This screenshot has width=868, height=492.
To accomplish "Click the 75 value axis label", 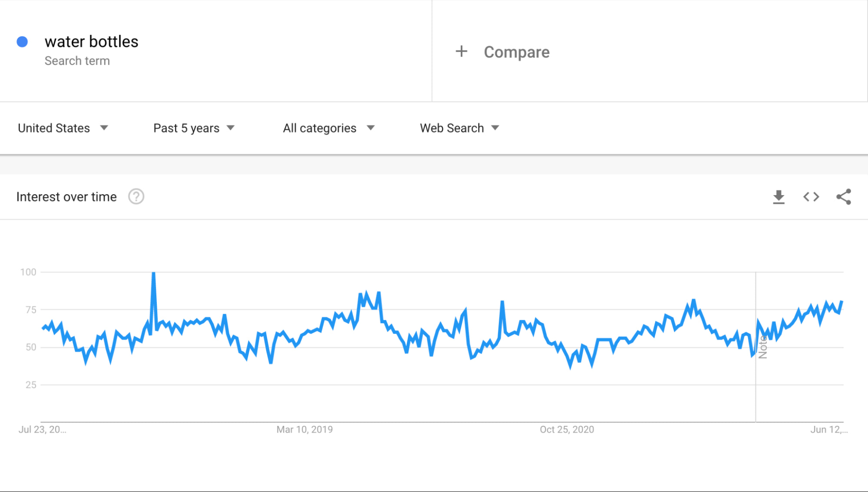I will (30, 310).
